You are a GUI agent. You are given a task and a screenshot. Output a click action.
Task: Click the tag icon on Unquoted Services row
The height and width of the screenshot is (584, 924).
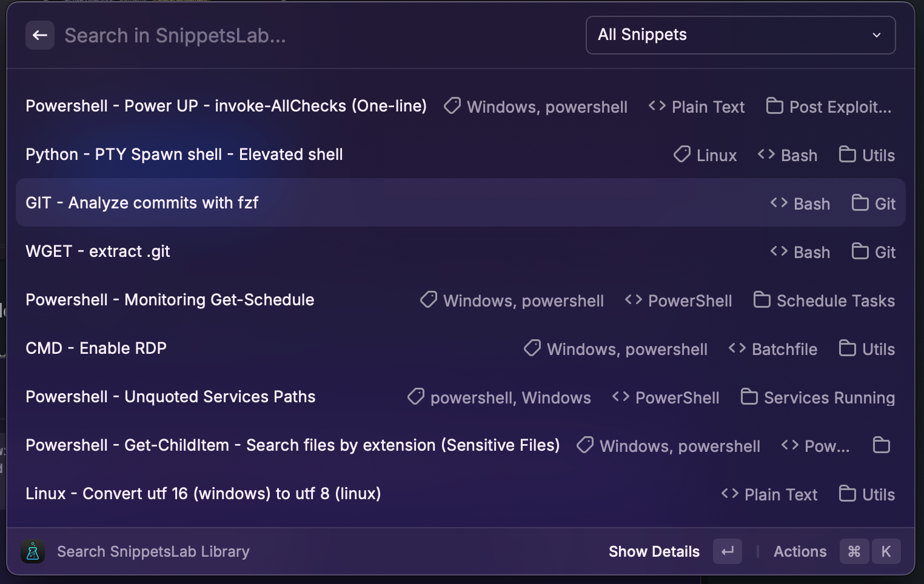(416, 397)
